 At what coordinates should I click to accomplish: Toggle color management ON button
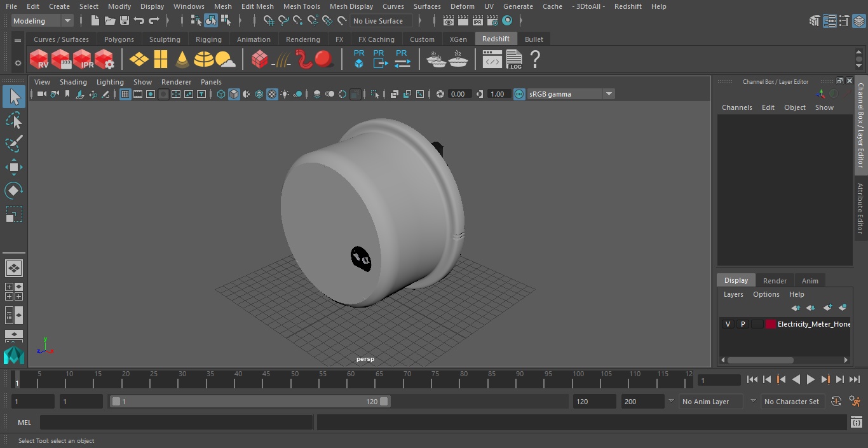[519, 94]
